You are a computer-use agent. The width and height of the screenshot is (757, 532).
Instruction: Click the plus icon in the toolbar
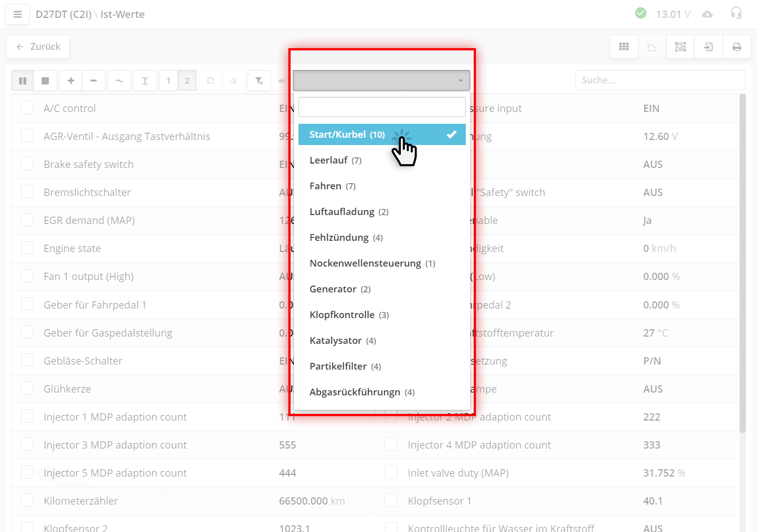point(71,81)
